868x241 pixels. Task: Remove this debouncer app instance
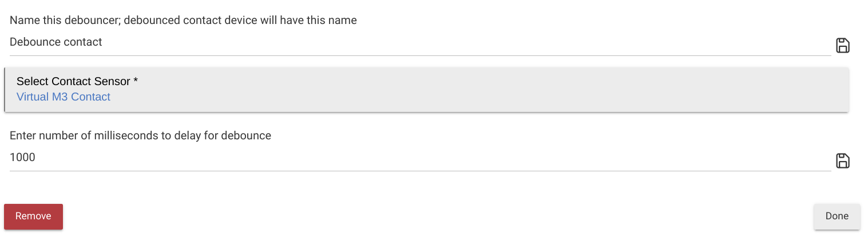[33, 216]
